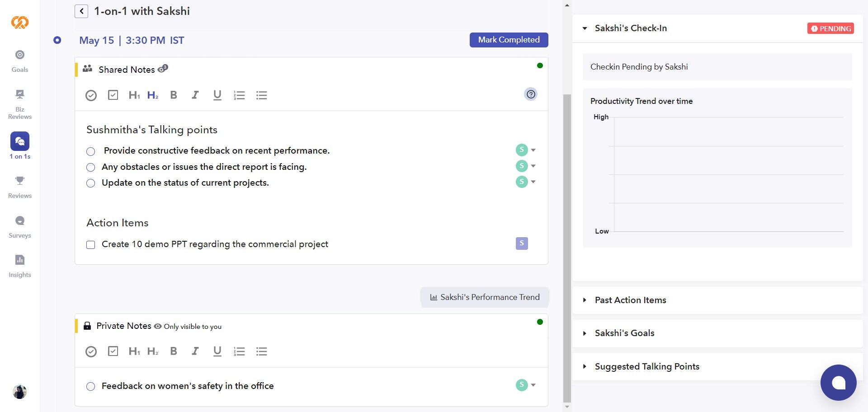Insert bullet list in Private Notes
The width and height of the screenshot is (868, 412).
[x=261, y=351]
